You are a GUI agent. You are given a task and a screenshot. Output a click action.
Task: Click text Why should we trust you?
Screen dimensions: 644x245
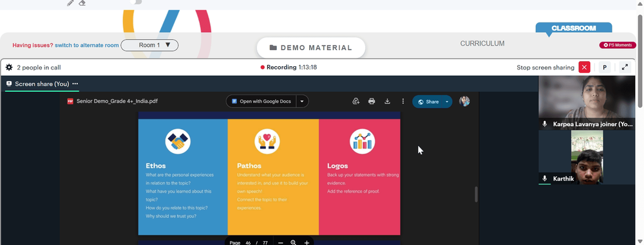[171, 216]
